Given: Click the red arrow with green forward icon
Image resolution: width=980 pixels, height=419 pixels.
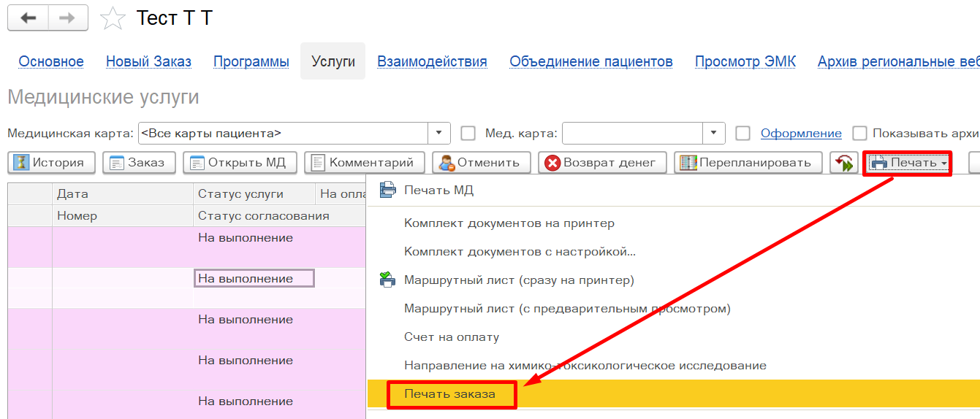Looking at the screenshot, I should tap(843, 163).
